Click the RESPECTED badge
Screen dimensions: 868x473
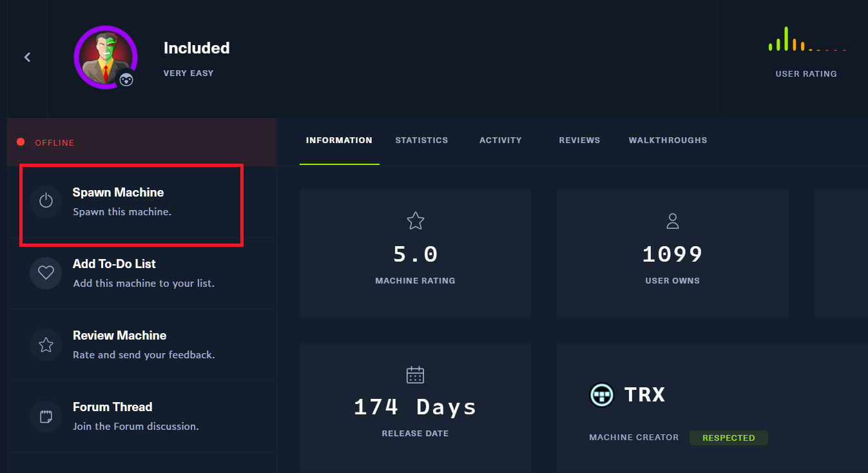pos(728,438)
